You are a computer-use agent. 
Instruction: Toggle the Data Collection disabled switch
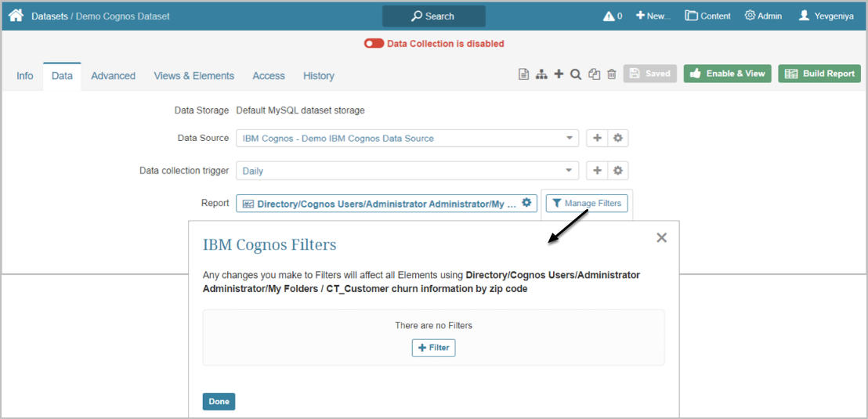click(374, 43)
